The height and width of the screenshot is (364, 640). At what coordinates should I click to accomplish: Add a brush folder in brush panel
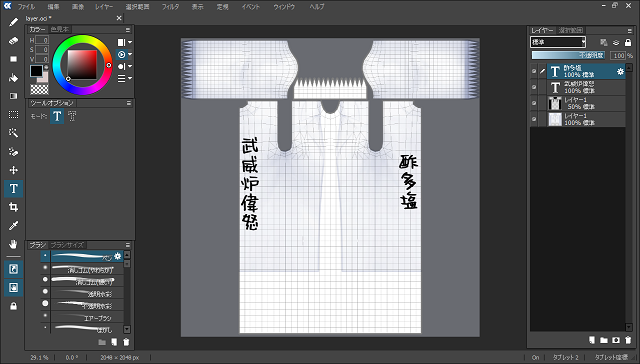click(102, 342)
